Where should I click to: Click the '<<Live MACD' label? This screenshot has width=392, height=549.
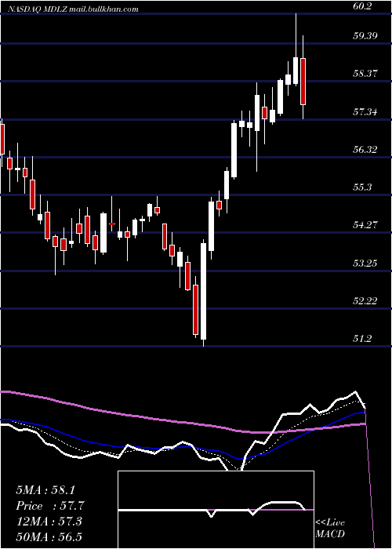click(330, 528)
